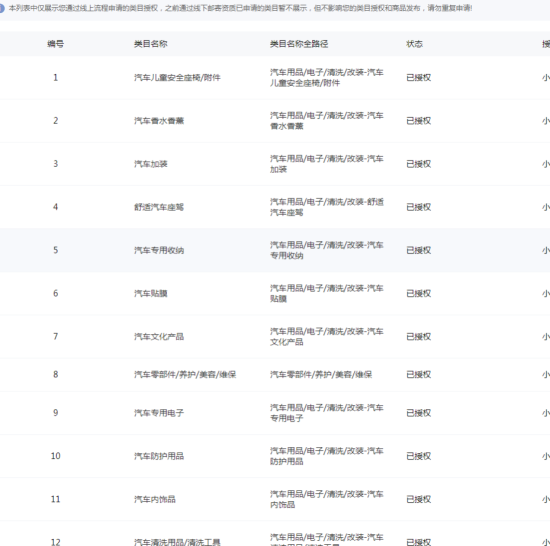Click 已授权 status in row 5
The image size is (550, 546).
click(x=418, y=250)
